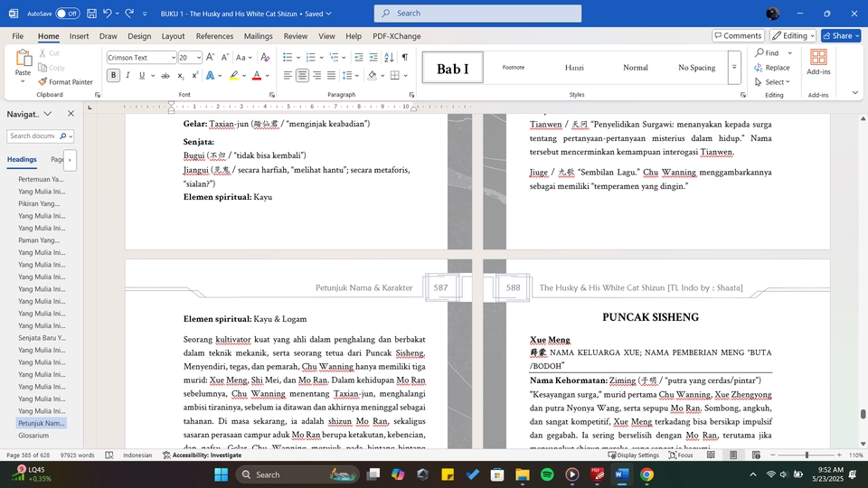Click Find in Editing group

tap(766, 53)
